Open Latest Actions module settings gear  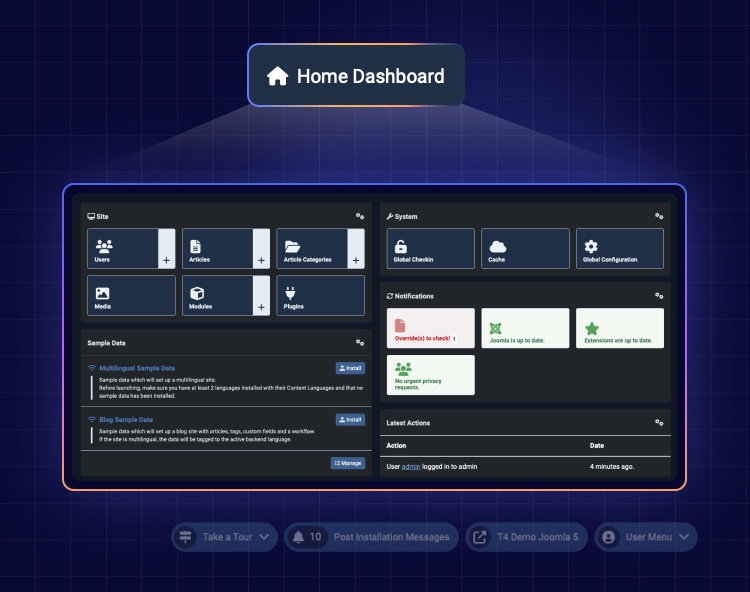(659, 422)
